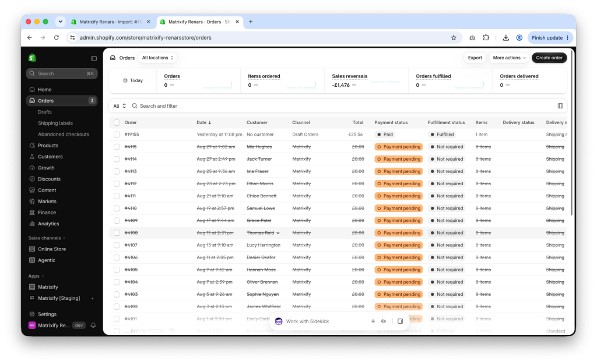This screenshot has height=364, width=597.
Task: Expand the Apps section
Action: pos(36,276)
